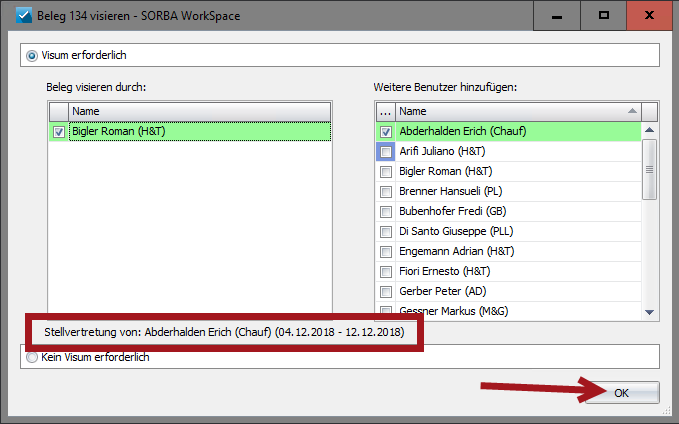
Task: Sort the right user list by Name column
Action: [515, 112]
